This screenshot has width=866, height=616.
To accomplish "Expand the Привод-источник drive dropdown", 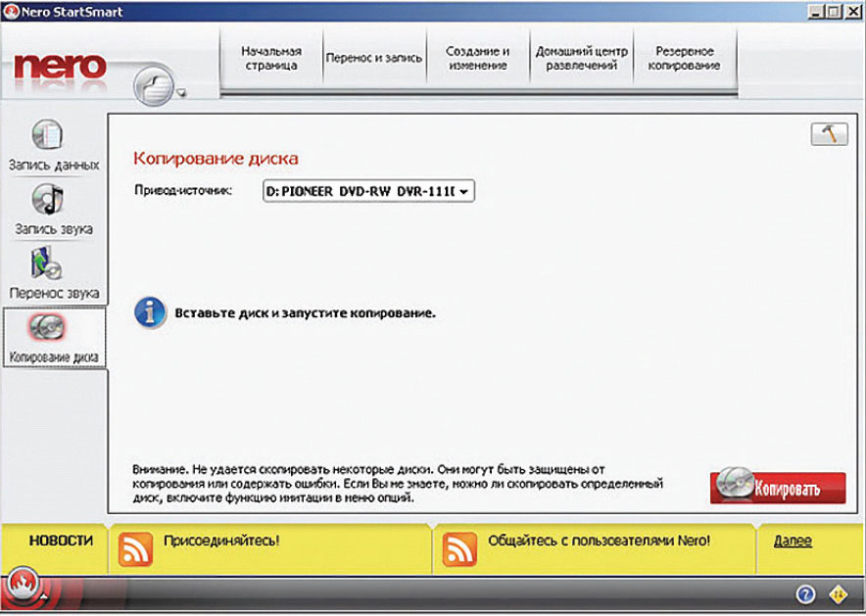I will (x=368, y=192).
